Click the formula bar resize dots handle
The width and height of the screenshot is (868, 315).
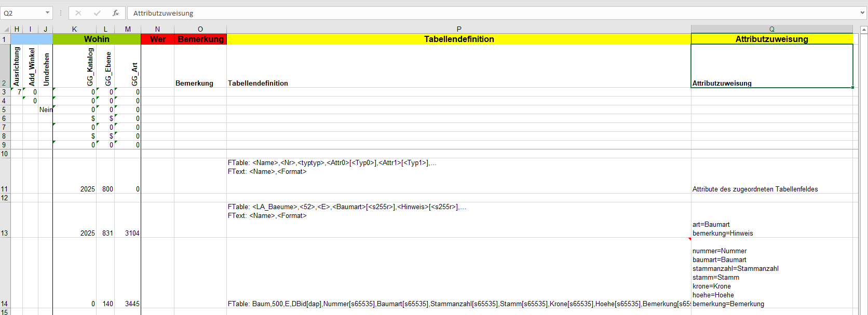point(61,13)
